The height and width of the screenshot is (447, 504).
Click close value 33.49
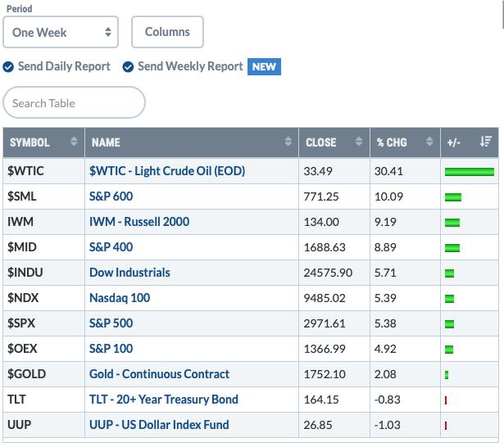pos(318,171)
